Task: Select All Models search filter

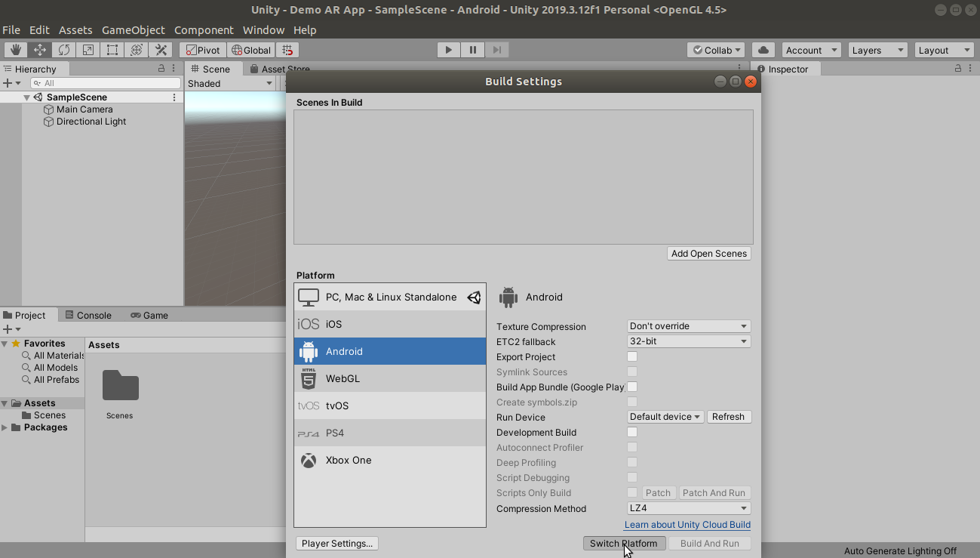Action: point(50,368)
